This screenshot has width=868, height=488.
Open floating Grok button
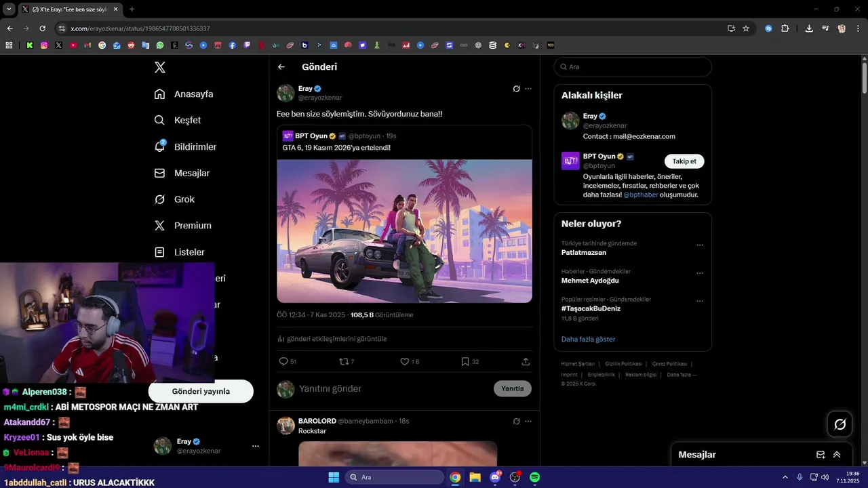tap(840, 424)
